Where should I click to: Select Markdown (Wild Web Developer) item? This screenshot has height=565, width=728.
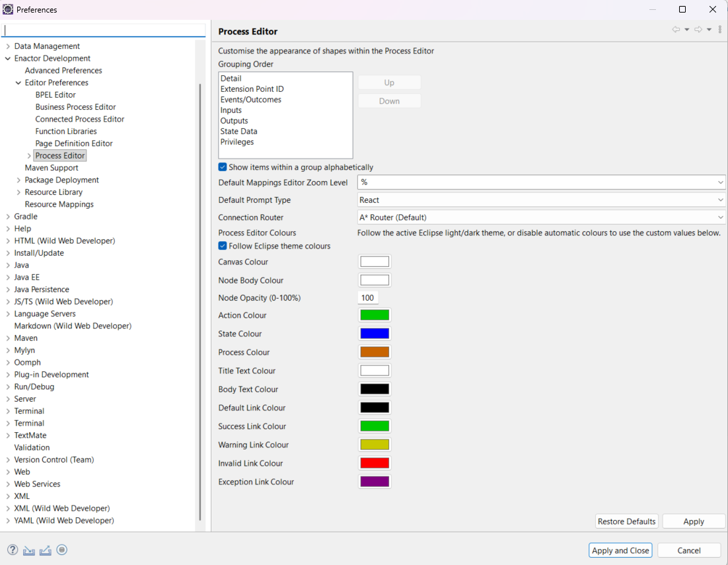[x=73, y=326]
